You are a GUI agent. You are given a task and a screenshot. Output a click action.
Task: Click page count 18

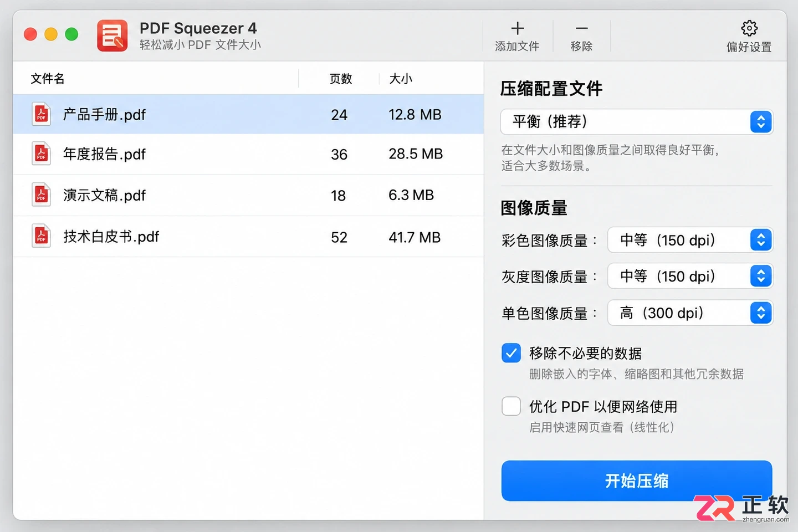(x=338, y=196)
